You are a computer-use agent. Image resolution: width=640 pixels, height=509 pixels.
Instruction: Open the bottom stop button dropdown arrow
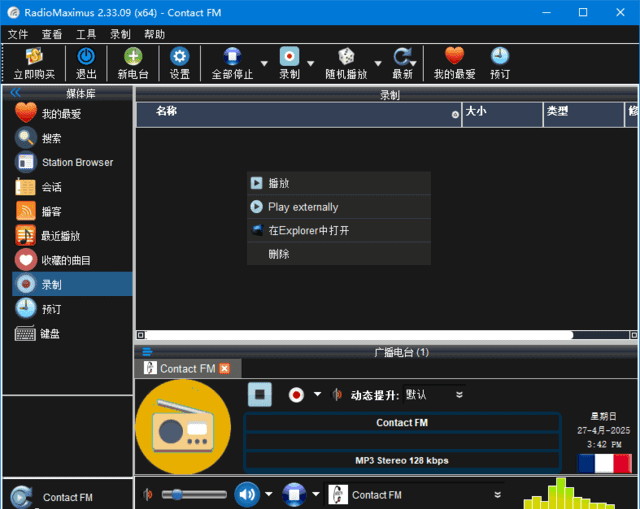coord(316,494)
